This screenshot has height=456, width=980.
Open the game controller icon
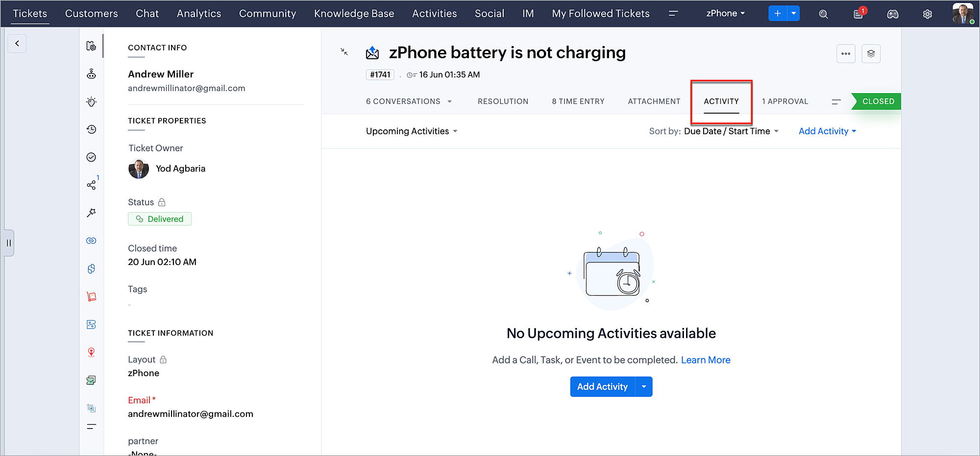[892, 14]
